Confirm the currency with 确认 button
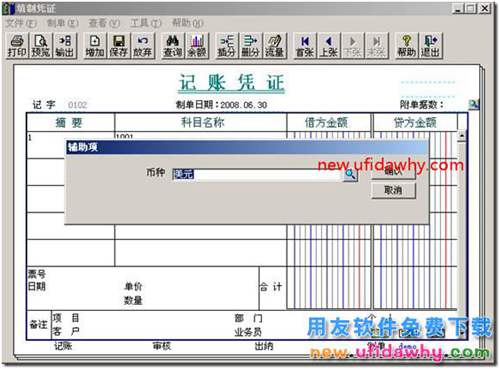Viewport: 500px width, 369px height. (393, 171)
